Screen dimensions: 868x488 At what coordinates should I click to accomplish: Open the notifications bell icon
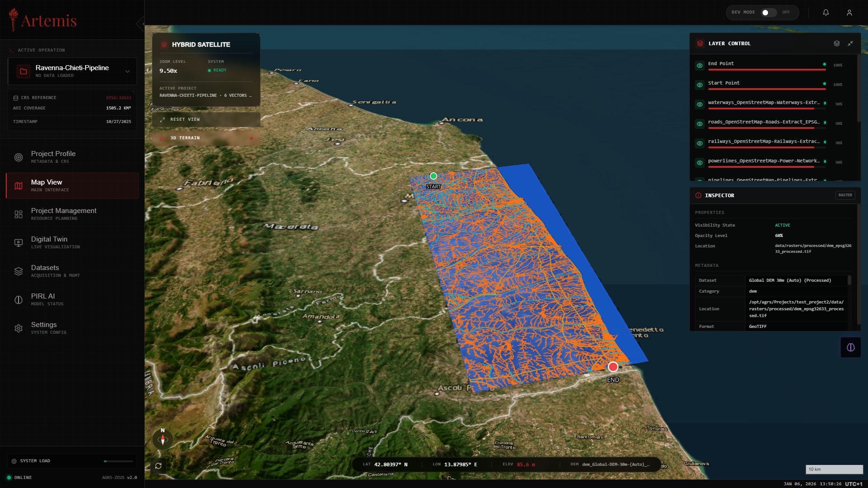[825, 12]
